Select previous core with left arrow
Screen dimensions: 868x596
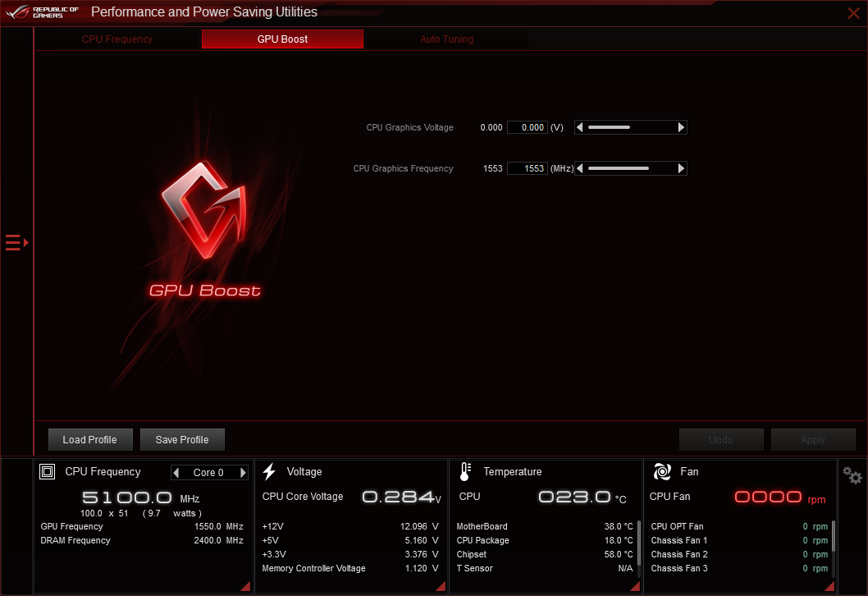click(176, 473)
